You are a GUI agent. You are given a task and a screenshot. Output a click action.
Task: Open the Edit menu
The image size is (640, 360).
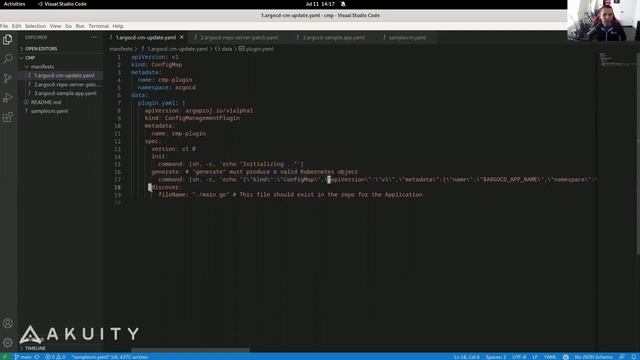[16, 26]
